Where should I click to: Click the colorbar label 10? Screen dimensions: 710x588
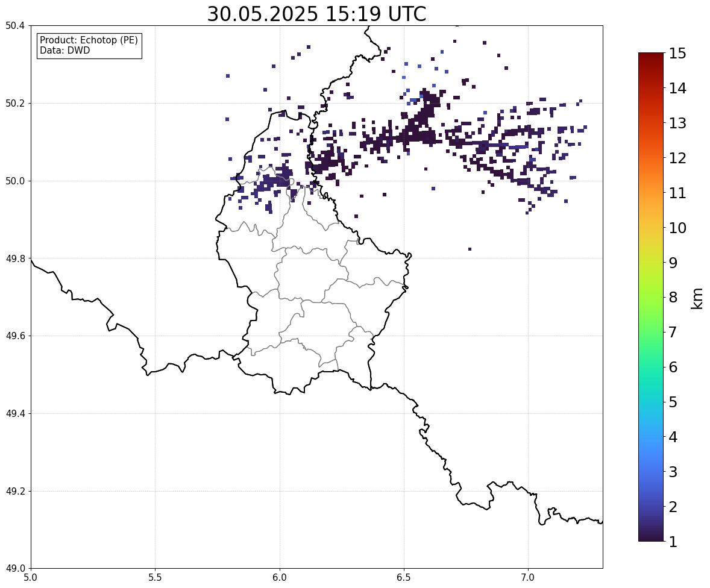pos(677,228)
